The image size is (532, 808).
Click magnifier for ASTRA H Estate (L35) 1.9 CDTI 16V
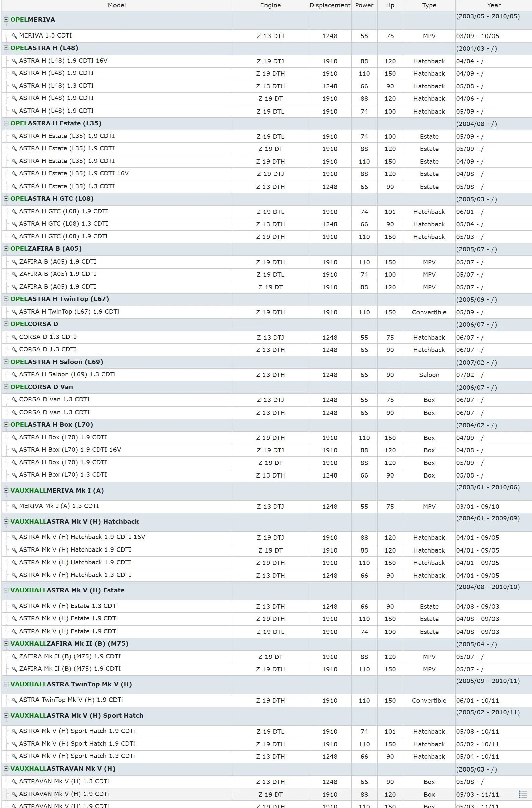click(x=14, y=173)
